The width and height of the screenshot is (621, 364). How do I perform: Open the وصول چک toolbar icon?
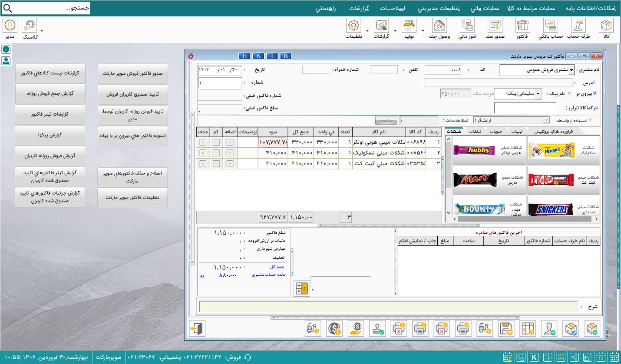pyautogui.click(x=439, y=29)
